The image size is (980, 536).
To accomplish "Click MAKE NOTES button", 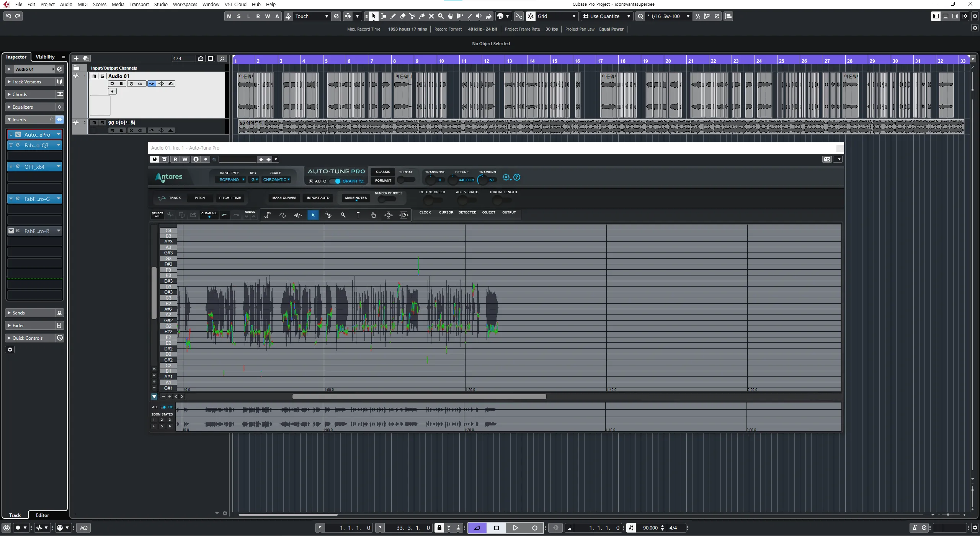I will coord(356,198).
